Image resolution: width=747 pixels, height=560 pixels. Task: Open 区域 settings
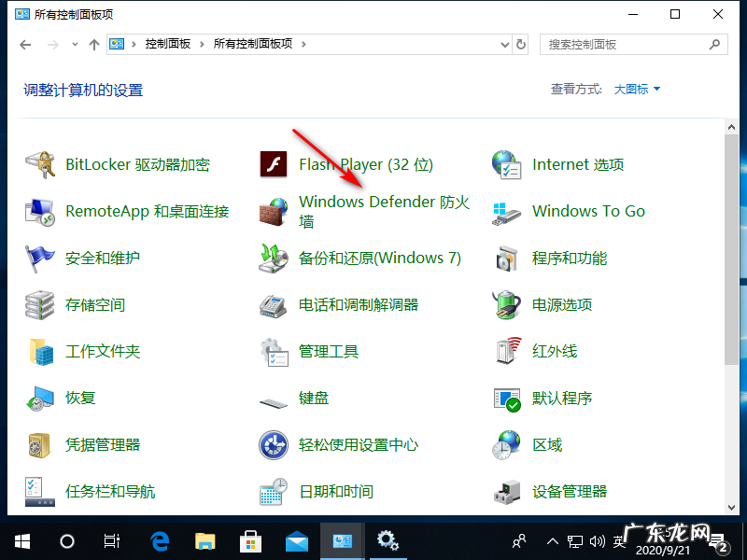(547, 444)
